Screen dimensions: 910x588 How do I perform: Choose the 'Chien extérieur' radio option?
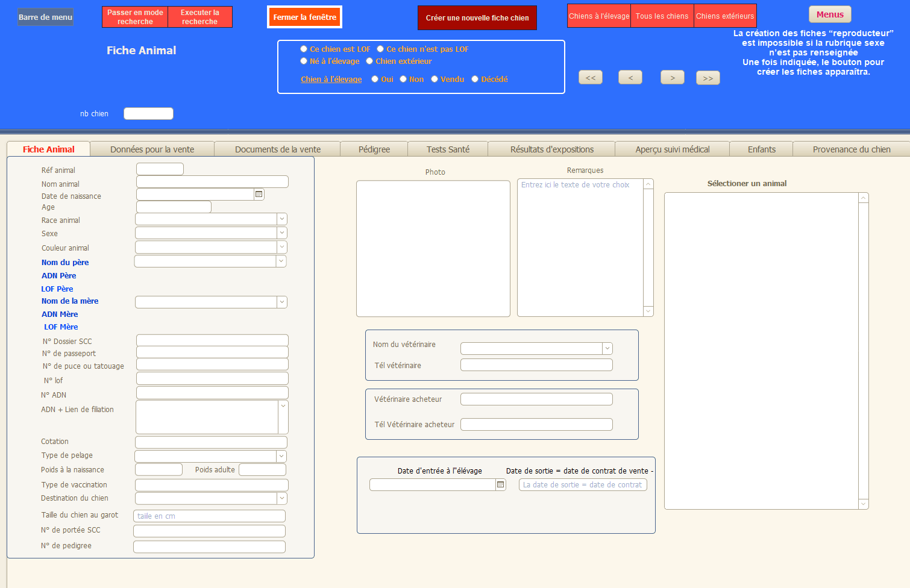(369, 61)
